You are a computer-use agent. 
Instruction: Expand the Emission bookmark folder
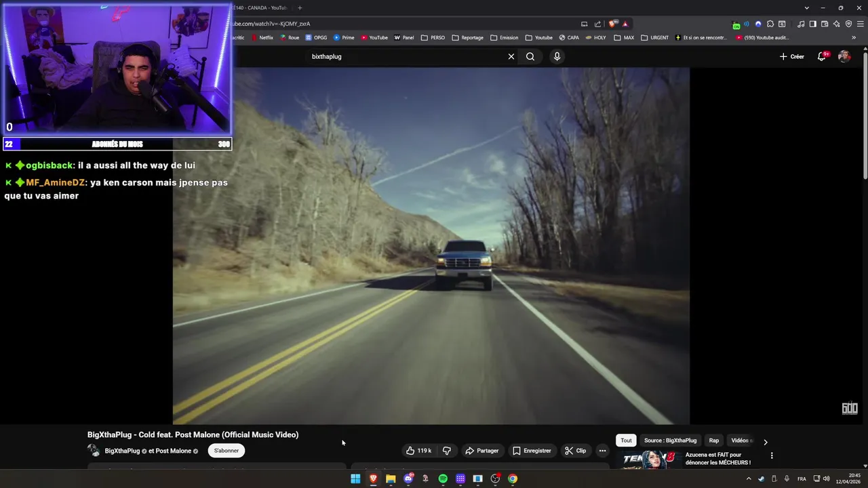point(504,37)
